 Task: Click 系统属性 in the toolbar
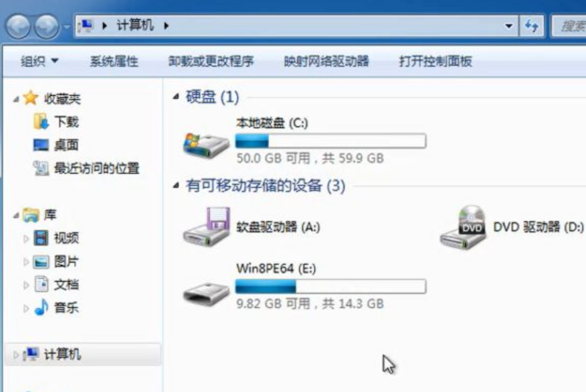(114, 61)
